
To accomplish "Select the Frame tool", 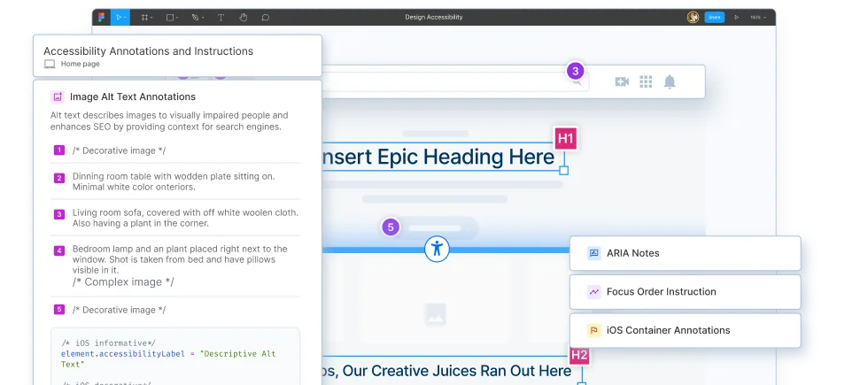I will point(144,17).
